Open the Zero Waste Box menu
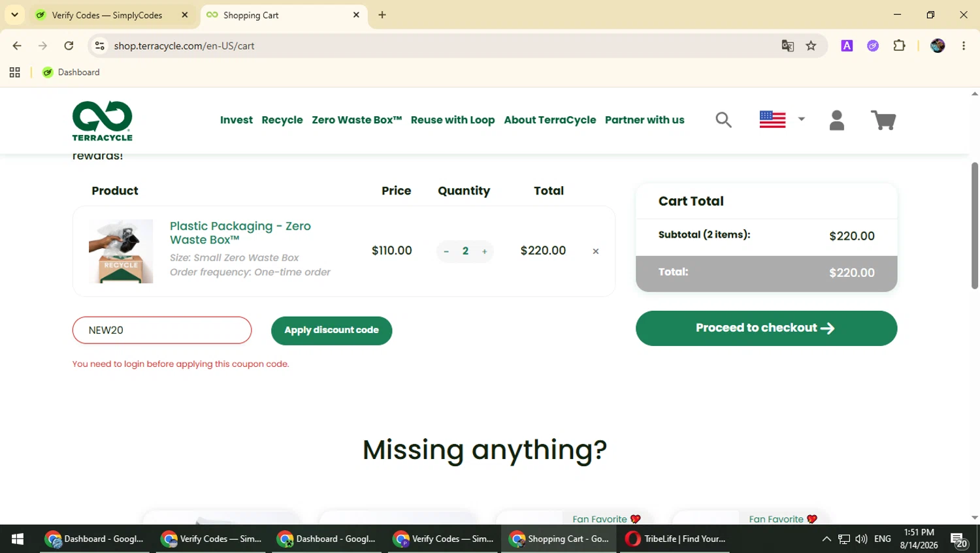The image size is (980, 553). coord(357,120)
